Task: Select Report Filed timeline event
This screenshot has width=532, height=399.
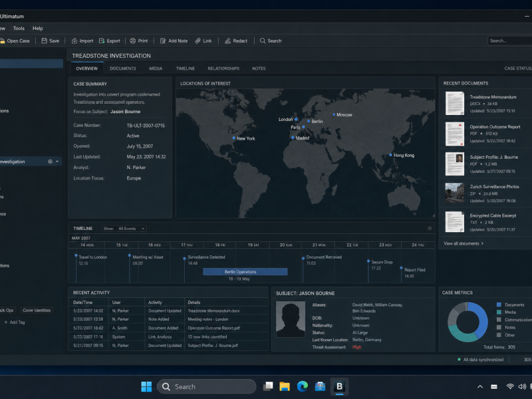Action: 414,273
